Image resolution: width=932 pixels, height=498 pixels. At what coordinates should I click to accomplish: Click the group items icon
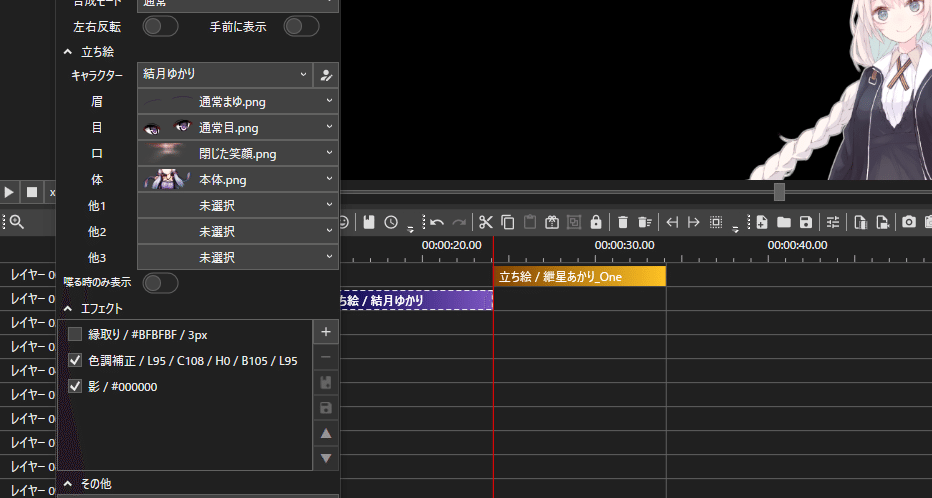574,222
